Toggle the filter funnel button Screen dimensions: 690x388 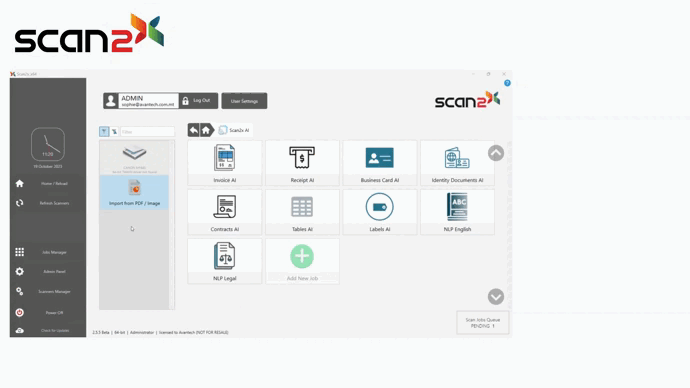pos(104,132)
